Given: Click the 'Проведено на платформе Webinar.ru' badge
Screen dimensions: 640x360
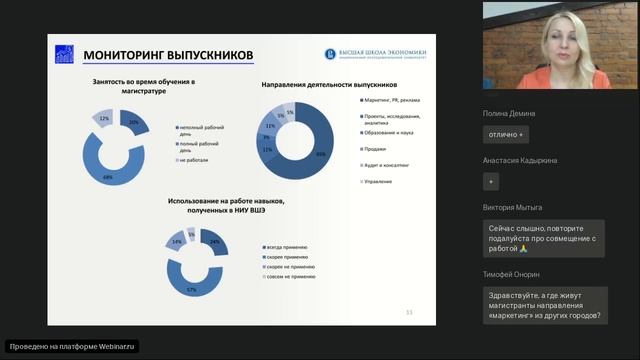Looking at the screenshot, I should (72, 347).
